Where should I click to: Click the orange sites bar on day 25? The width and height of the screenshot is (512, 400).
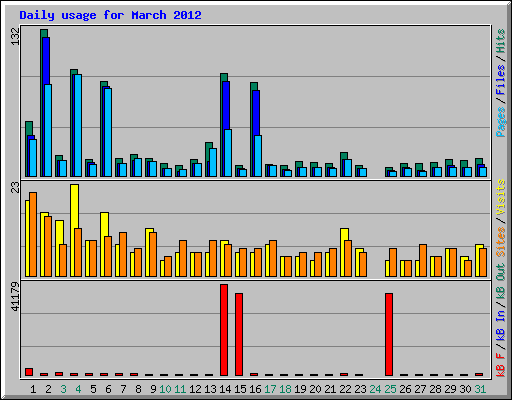coord(393,262)
